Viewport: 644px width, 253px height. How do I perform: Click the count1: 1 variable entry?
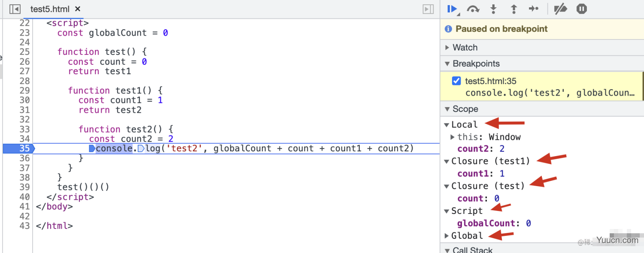(481, 174)
